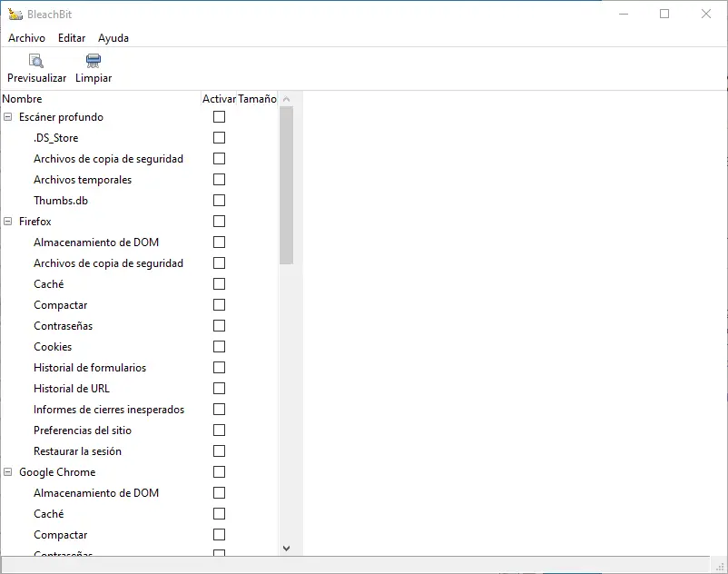Image resolution: width=728 pixels, height=574 pixels.
Task: Check the .DS_Store option
Action: pyautogui.click(x=219, y=138)
